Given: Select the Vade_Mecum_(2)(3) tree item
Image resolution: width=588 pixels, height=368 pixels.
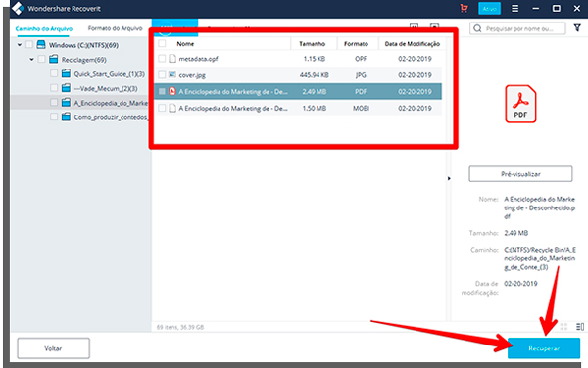Looking at the screenshot, I should [x=106, y=89].
